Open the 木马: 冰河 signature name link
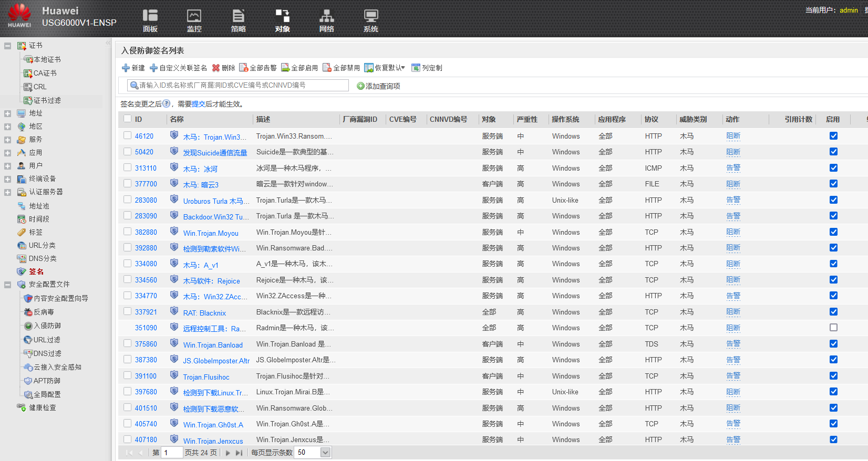The image size is (868, 461). click(200, 169)
